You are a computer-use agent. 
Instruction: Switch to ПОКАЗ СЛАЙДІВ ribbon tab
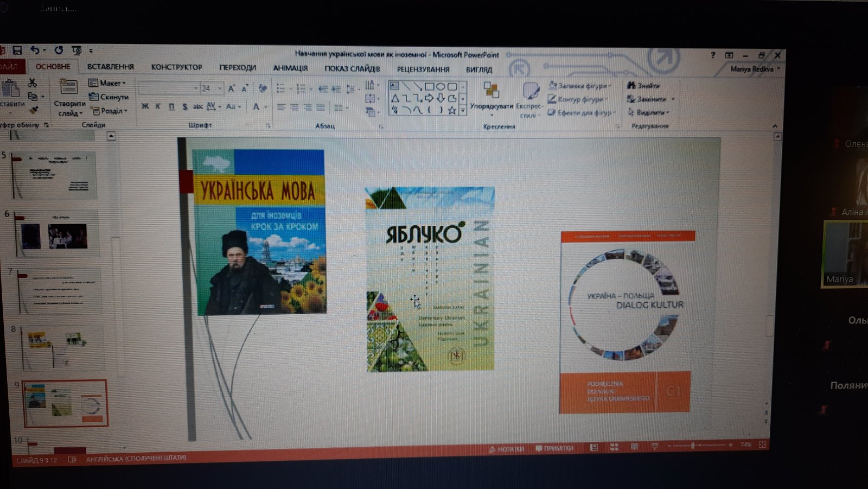352,69
